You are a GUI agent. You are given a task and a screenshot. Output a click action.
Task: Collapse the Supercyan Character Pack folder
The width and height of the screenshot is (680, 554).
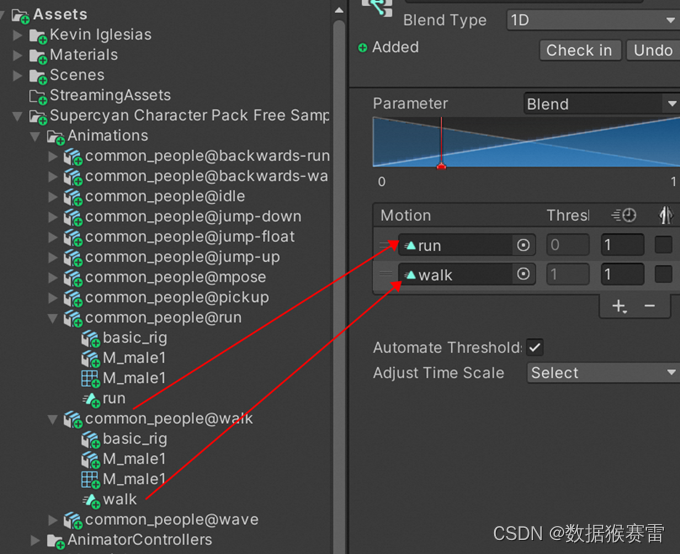[x=17, y=116]
